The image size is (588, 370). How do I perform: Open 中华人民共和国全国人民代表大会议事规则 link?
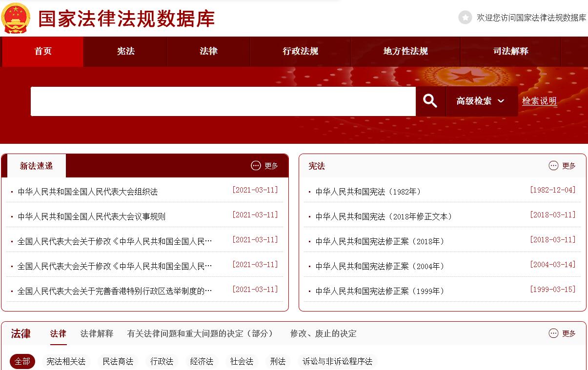(92, 216)
